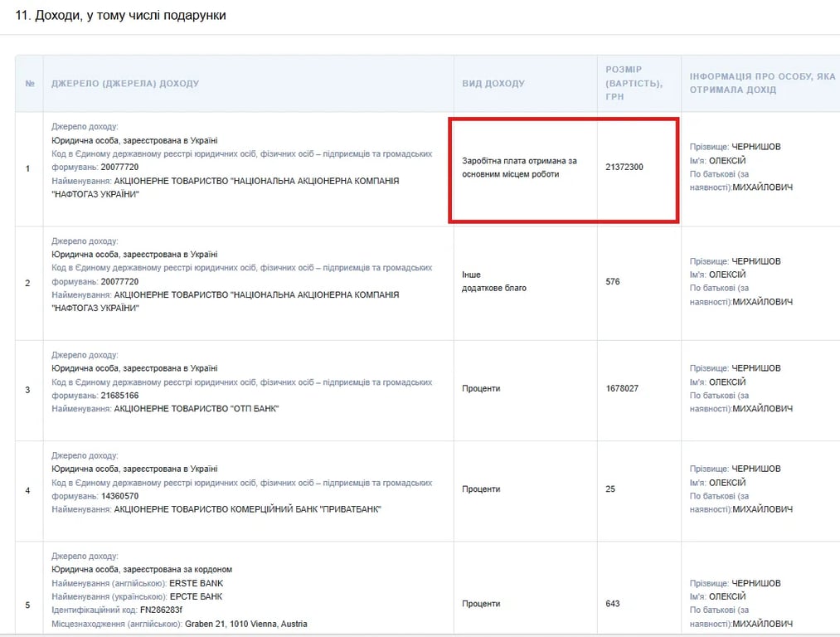
Task: Click the "ПРИВАТБАНК" company name
Action: (x=247, y=509)
